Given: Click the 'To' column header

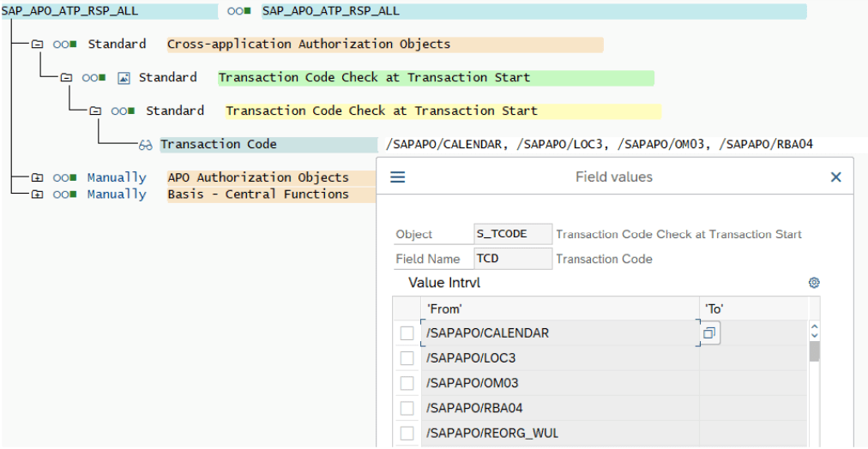Looking at the screenshot, I should click(x=753, y=309).
